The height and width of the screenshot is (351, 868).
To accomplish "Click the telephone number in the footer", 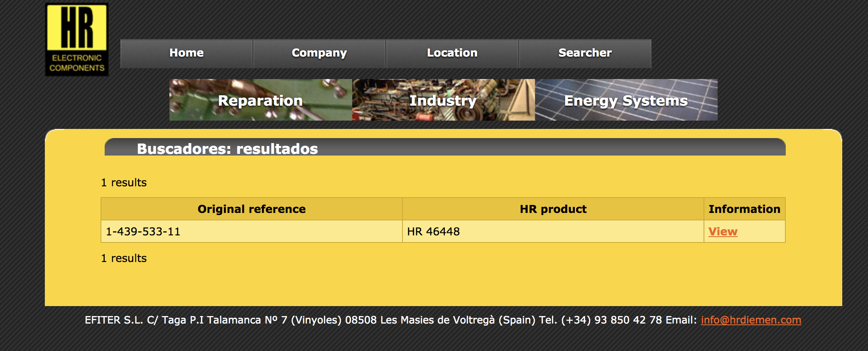I will [x=611, y=320].
